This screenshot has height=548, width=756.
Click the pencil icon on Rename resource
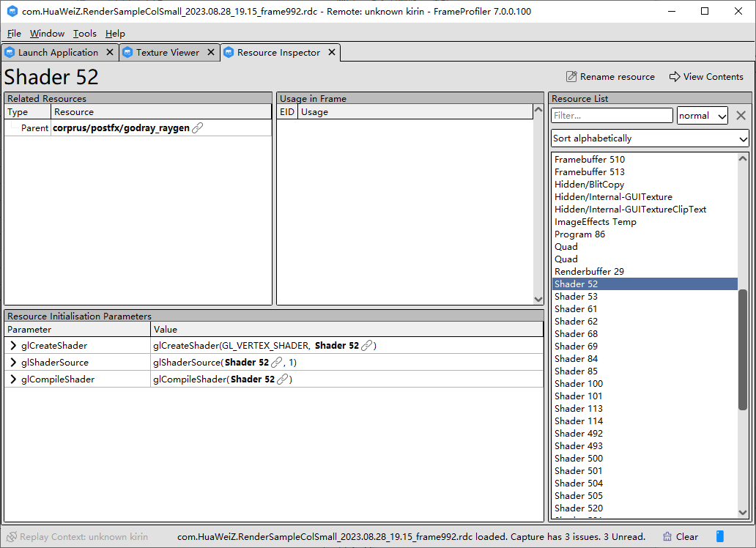(x=570, y=76)
